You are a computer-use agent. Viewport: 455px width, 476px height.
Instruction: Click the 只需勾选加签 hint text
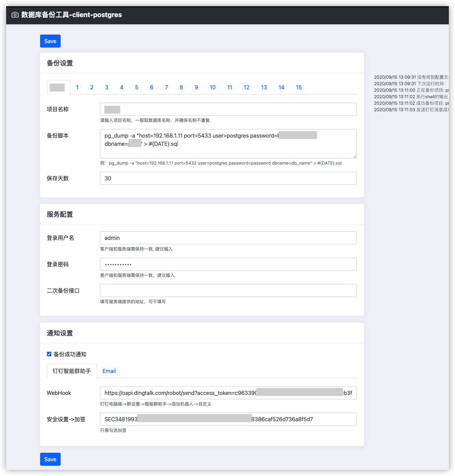click(113, 430)
